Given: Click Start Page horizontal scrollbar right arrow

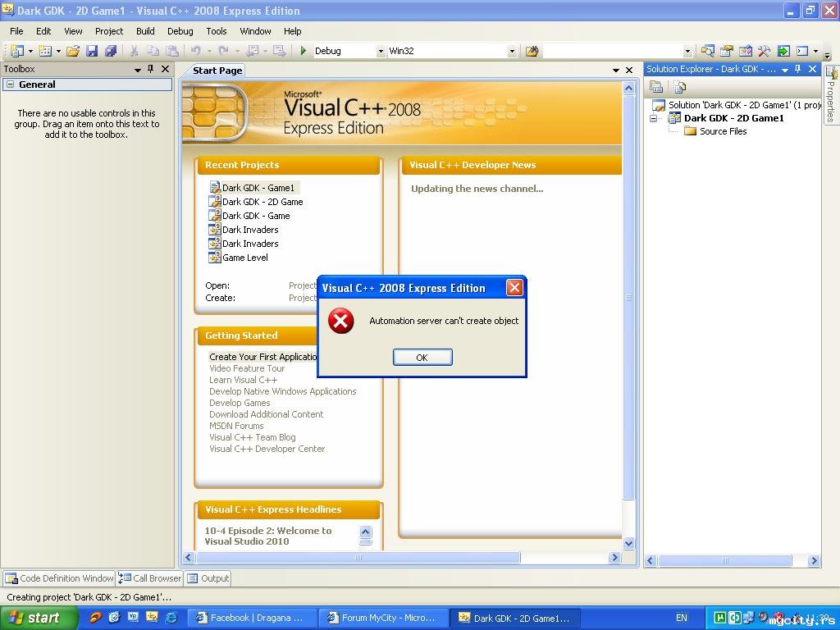Looking at the screenshot, I should pyautogui.click(x=615, y=558).
